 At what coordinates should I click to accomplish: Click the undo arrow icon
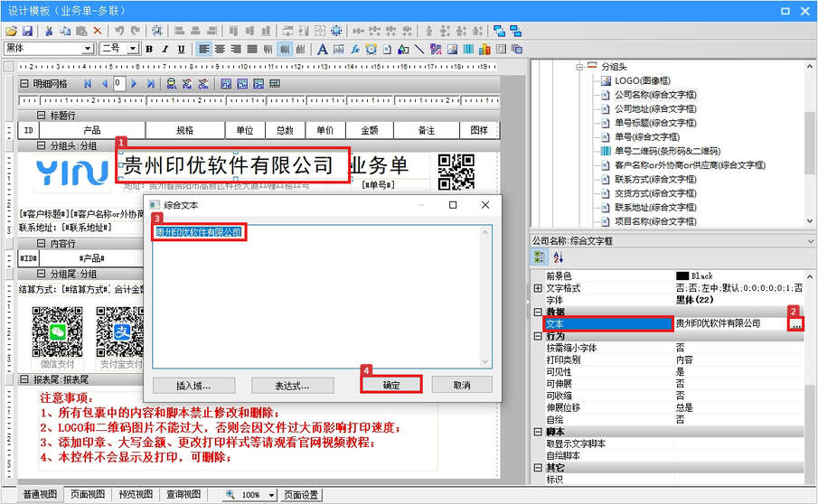(119, 32)
